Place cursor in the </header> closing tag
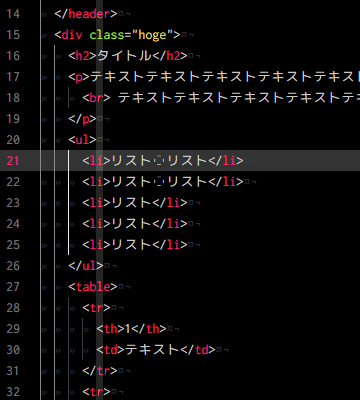The height and width of the screenshot is (400, 360). point(86,14)
